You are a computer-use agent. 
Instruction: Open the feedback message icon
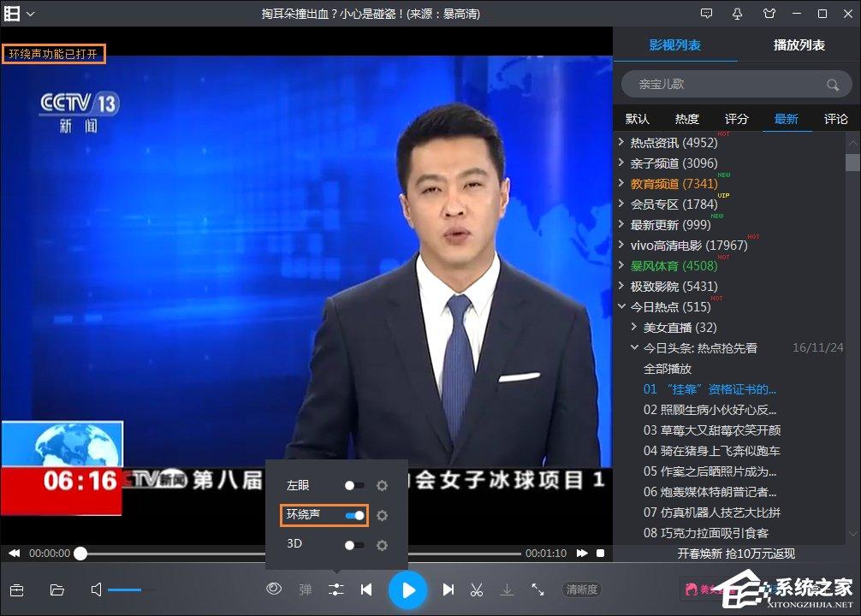706,14
